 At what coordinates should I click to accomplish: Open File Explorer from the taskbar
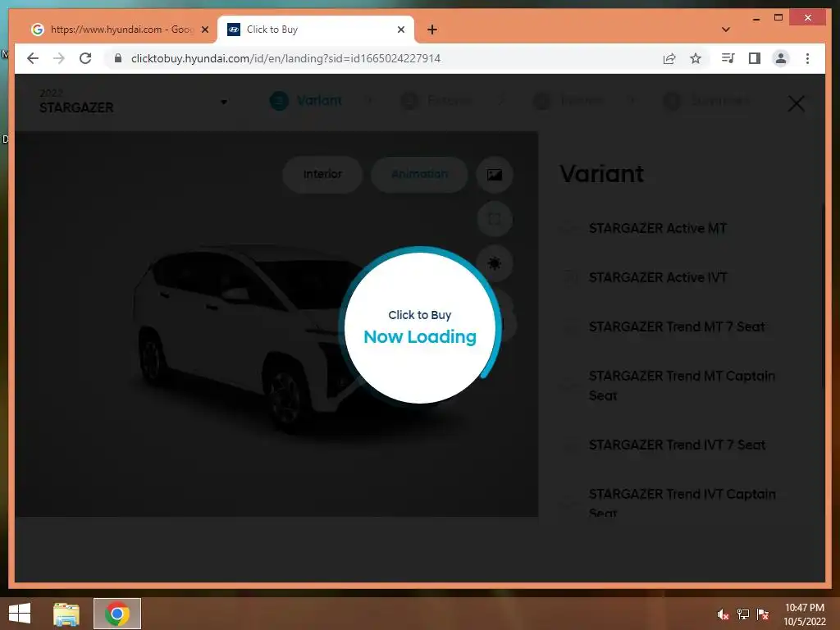click(66, 614)
